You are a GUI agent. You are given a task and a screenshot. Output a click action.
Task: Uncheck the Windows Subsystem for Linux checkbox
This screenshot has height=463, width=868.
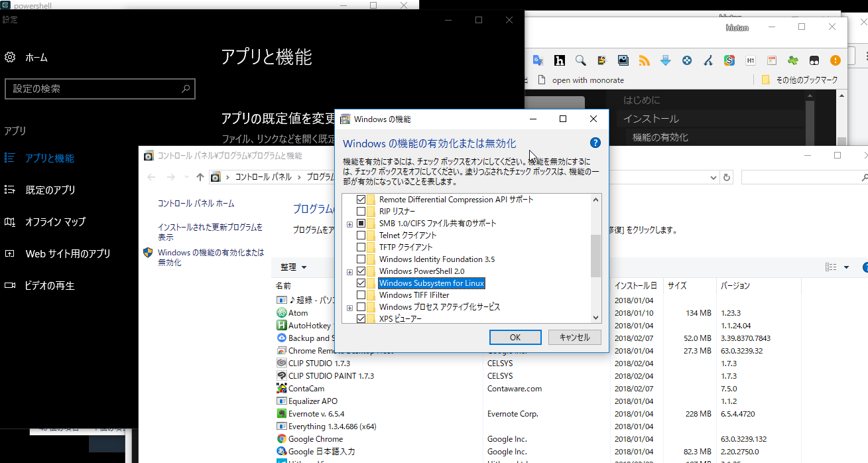(361, 283)
